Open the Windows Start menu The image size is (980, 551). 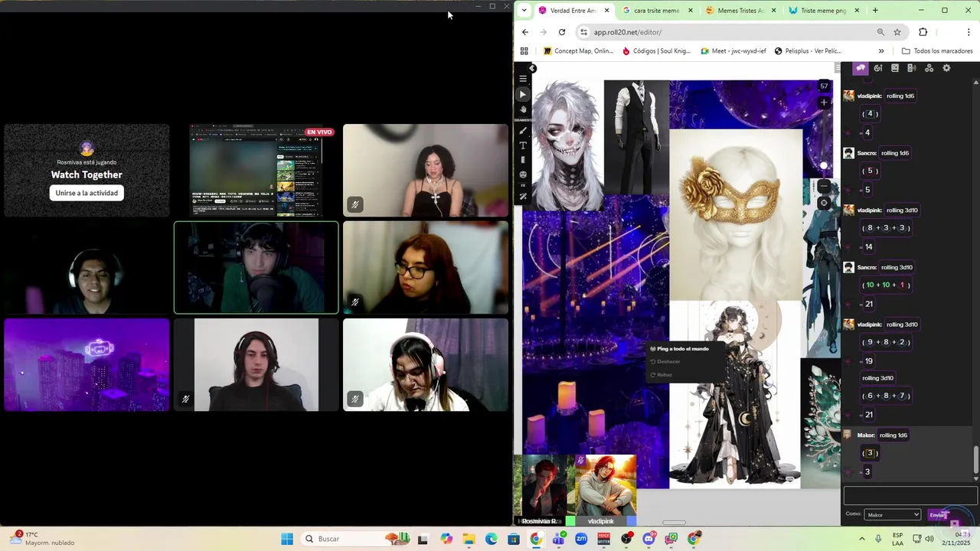287,539
